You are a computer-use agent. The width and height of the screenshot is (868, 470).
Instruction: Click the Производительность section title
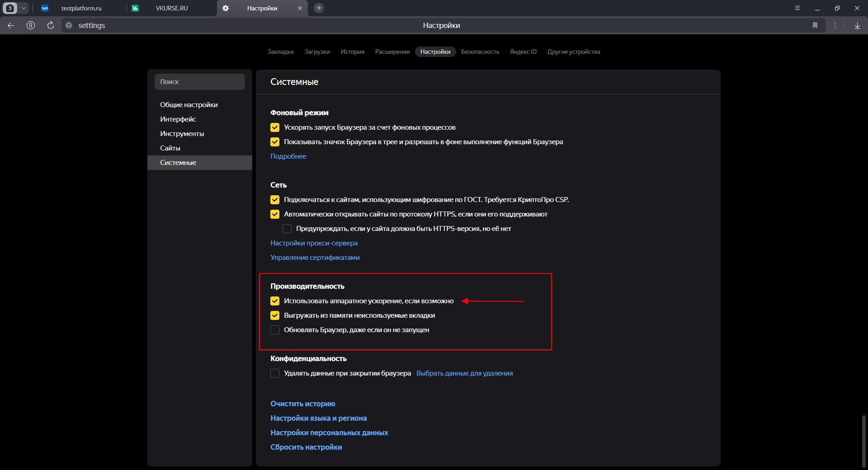[307, 286]
